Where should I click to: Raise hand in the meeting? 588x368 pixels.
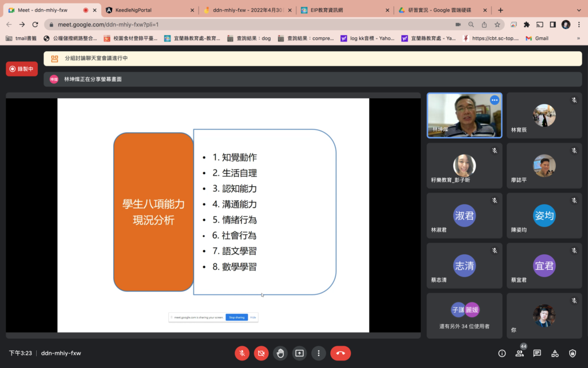pos(280,353)
